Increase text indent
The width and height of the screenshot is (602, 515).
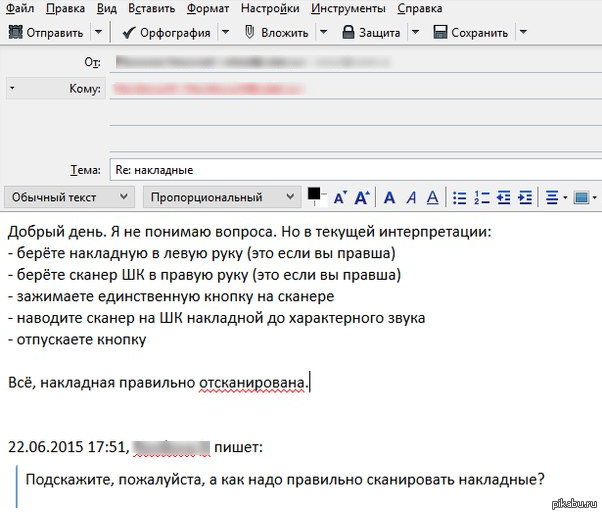click(x=525, y=198)
